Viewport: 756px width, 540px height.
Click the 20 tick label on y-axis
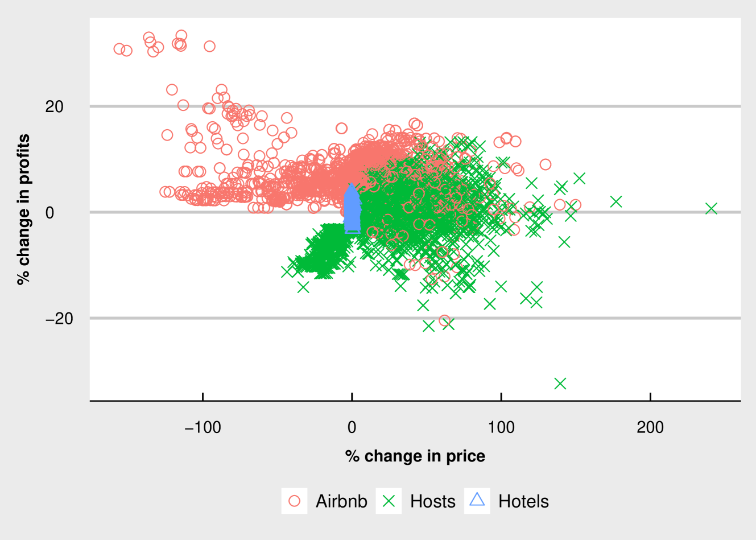coord(55,106)
